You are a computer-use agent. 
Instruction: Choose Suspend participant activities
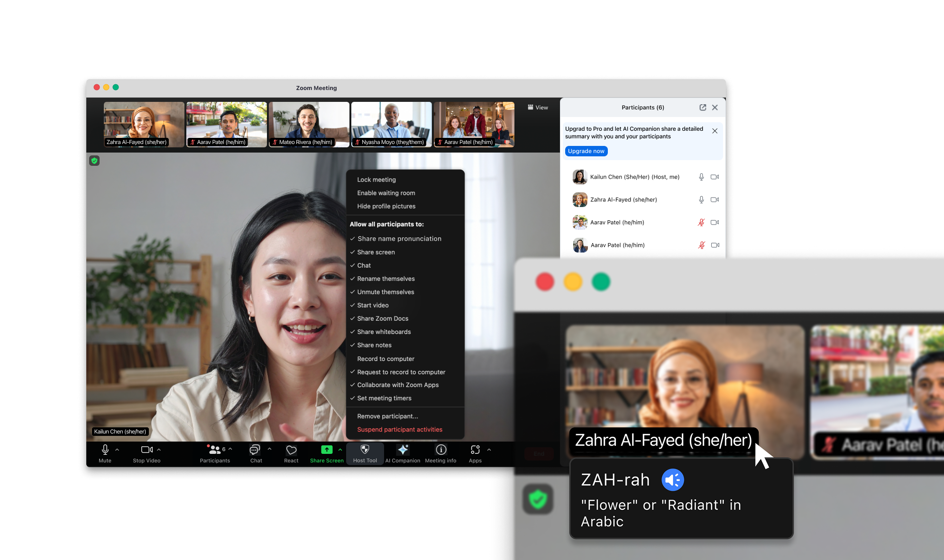[400, 429]
